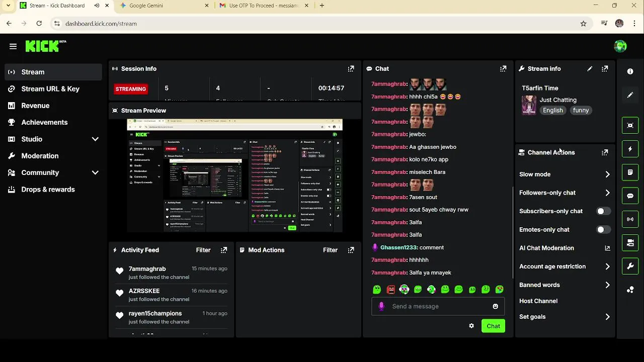The height and width of the screenshot is (362, 644).
Task: Click the red STREAMING status badge
Action: click(x=131, y=89)
